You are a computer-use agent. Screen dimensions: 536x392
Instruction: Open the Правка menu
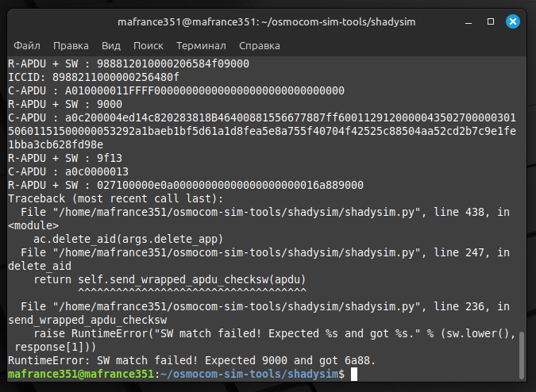click(x=71, y=46)
